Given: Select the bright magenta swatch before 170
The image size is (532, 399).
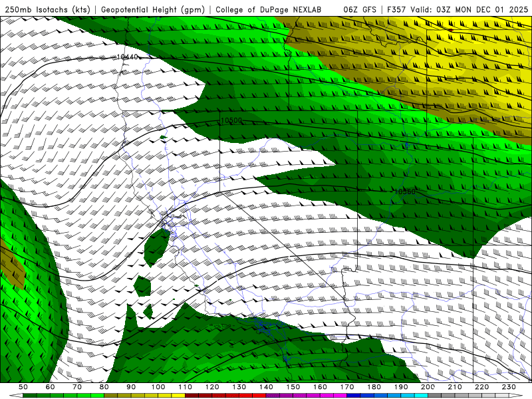Looking at the screenshot, I should pos(340,395).
